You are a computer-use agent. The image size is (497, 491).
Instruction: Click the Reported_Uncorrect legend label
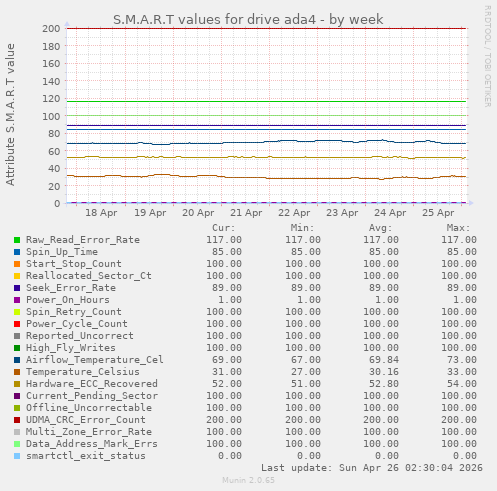(x=80, y=336)
